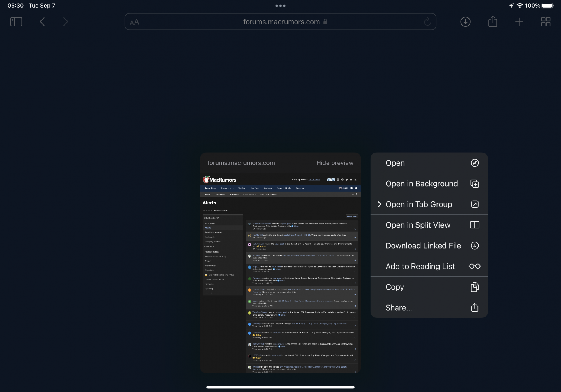Image resolution: width=561 pixels, height=392 pixels.
Task: Tap the AA reader format button
Action: (135, 22)
